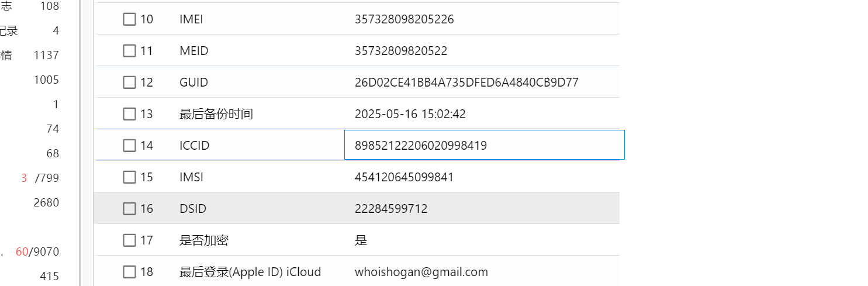Select the checkbox beside row 12 GUID
The image size is (868, 286).
(x=129, y=82)
